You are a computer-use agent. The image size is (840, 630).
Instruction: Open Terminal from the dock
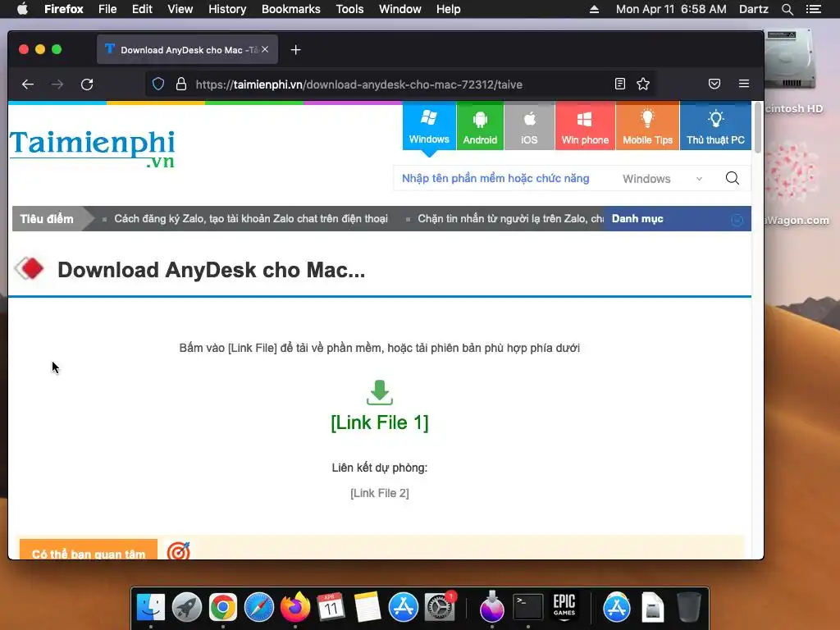point(528,607)
